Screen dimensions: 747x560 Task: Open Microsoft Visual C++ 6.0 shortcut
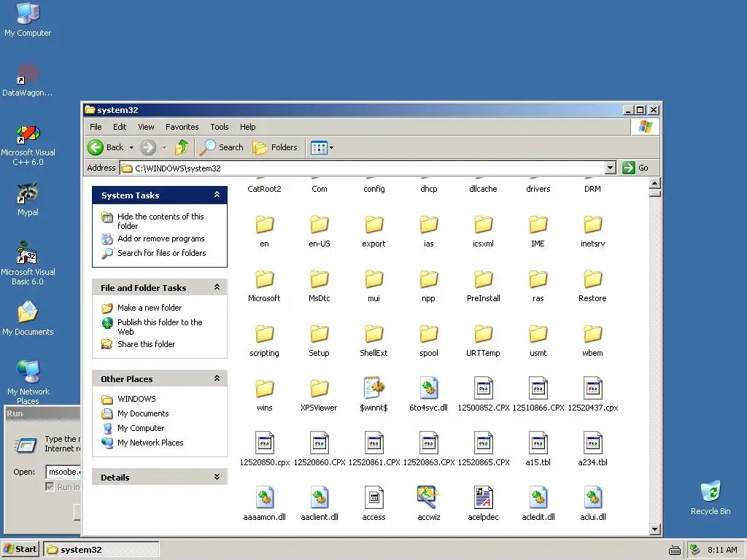[28, 145]
